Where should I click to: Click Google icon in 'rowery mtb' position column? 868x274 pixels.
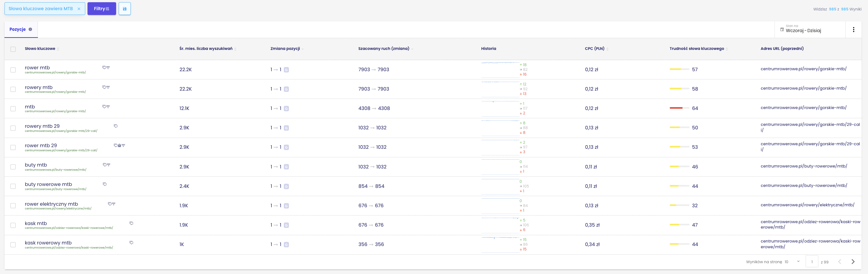[286, 89]
